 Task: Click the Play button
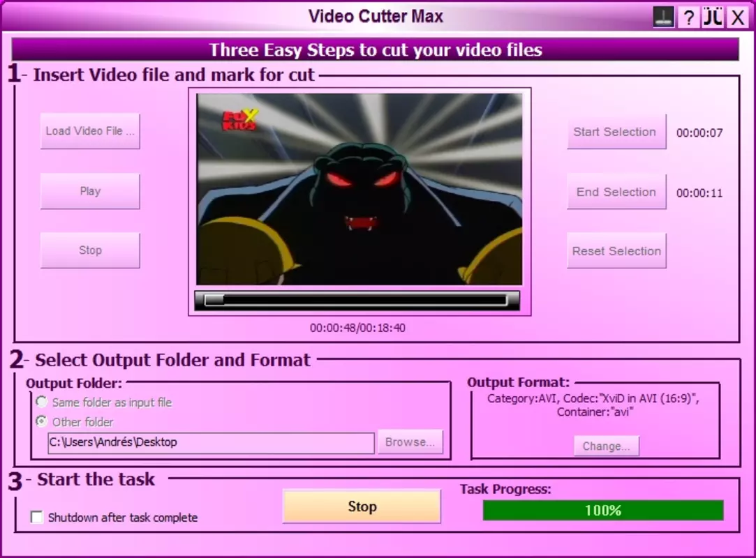pos(90,191)
